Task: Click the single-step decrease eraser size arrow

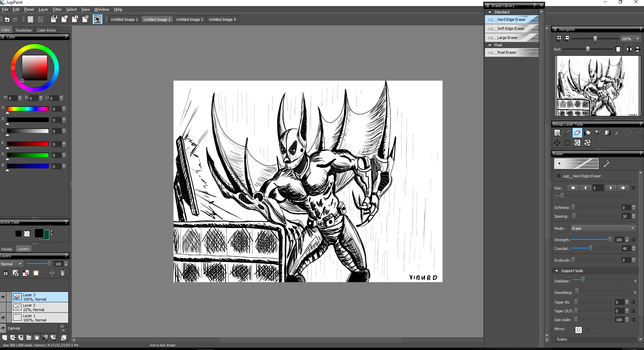Action: 585,188
